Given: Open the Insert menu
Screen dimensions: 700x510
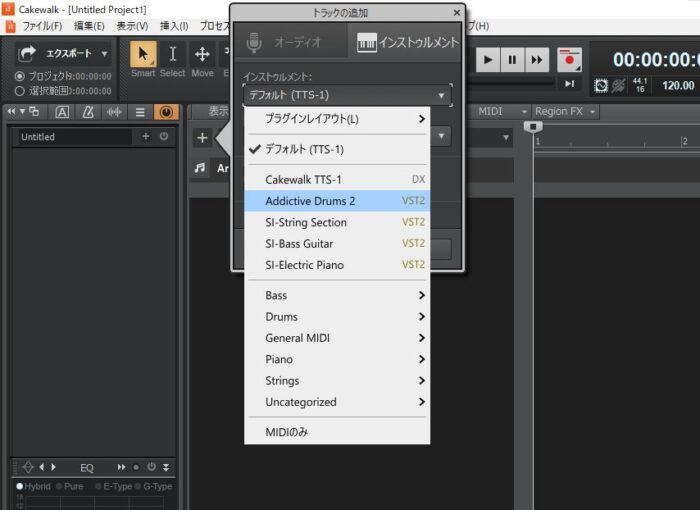Looking at the screenshot, I should pos(174,26).
